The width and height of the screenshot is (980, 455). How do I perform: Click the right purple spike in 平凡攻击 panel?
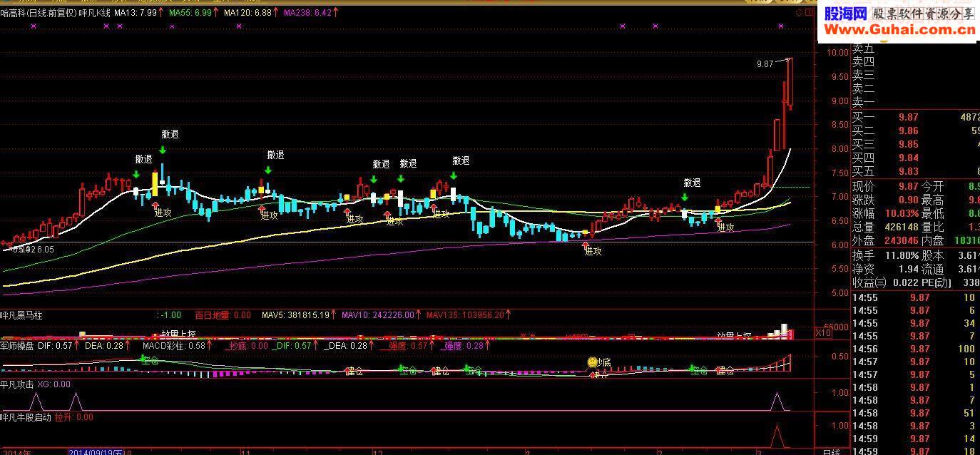[x=778, y=402]
